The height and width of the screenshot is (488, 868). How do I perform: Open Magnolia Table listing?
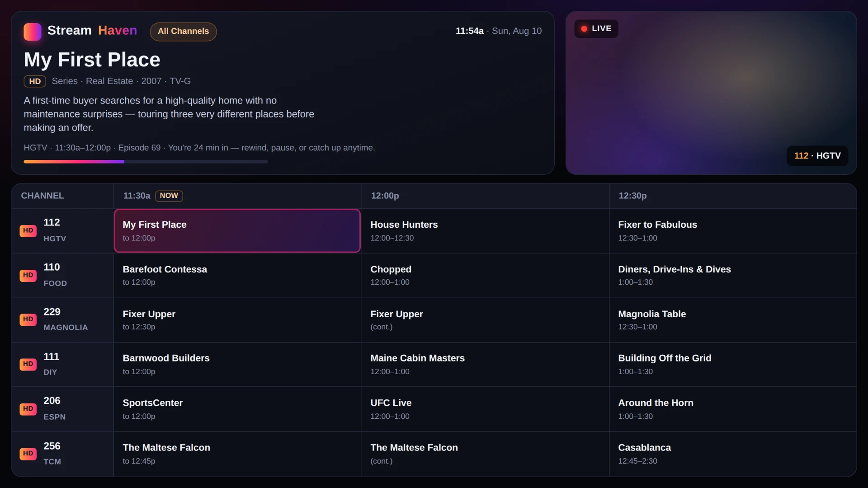tap(733, 320)
